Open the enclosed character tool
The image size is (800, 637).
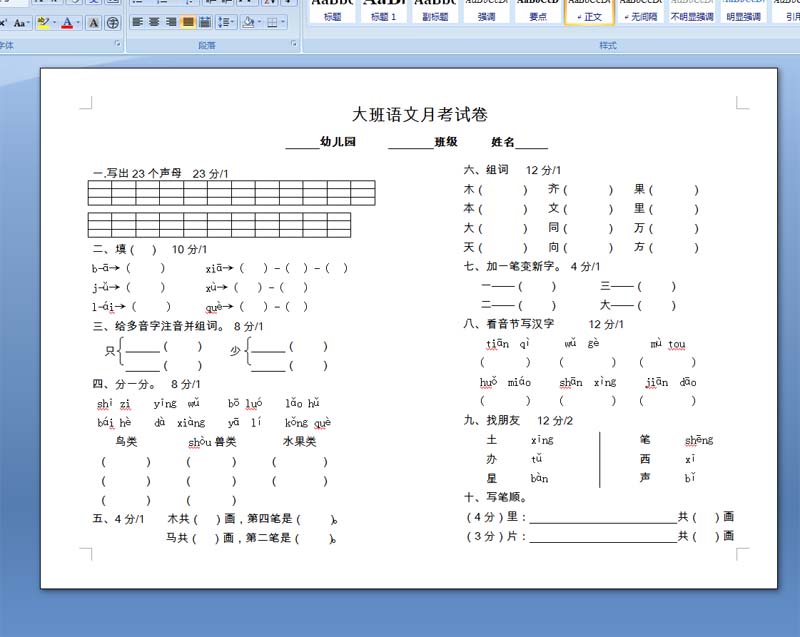pyautogui.click(x=113, y=23)
